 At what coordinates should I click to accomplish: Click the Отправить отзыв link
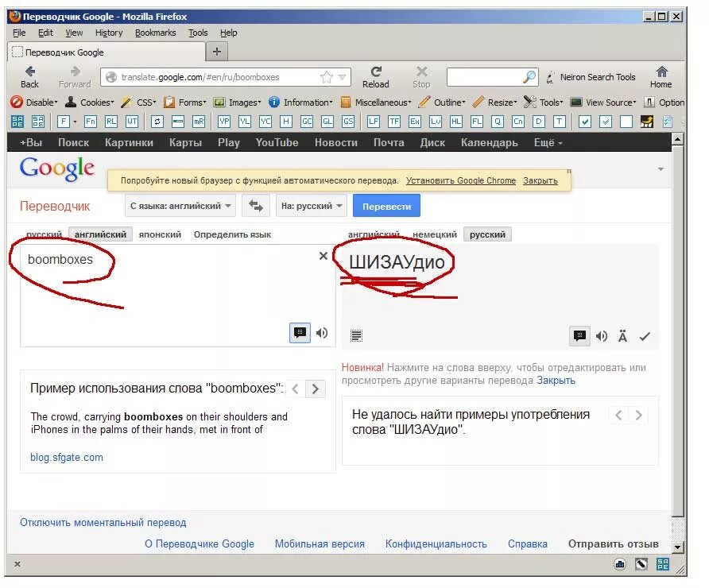[x=613, y=544]
